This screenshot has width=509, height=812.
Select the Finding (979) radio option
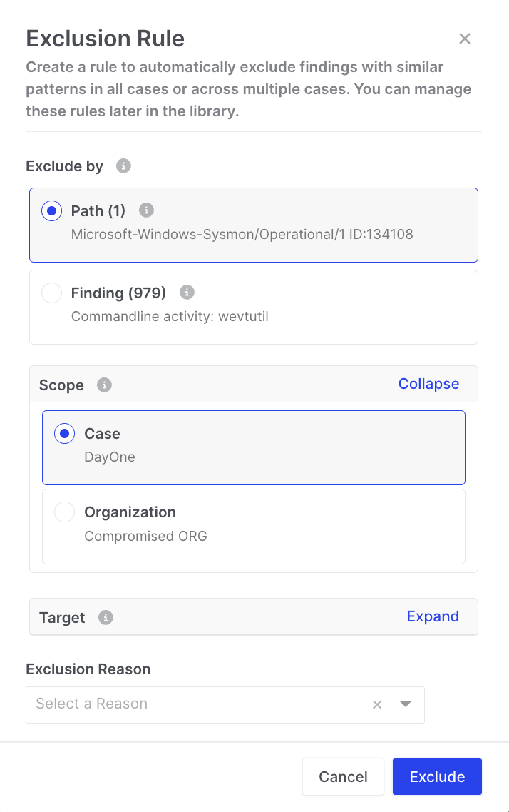pos(51,293)
